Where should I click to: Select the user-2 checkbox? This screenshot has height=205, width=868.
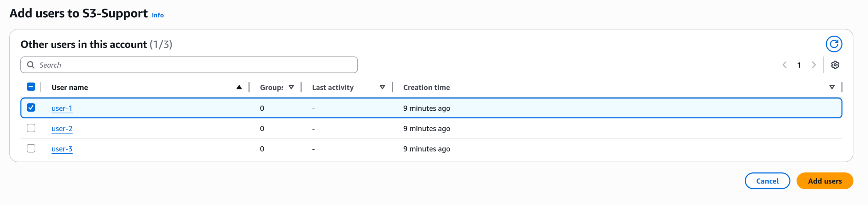31,128
